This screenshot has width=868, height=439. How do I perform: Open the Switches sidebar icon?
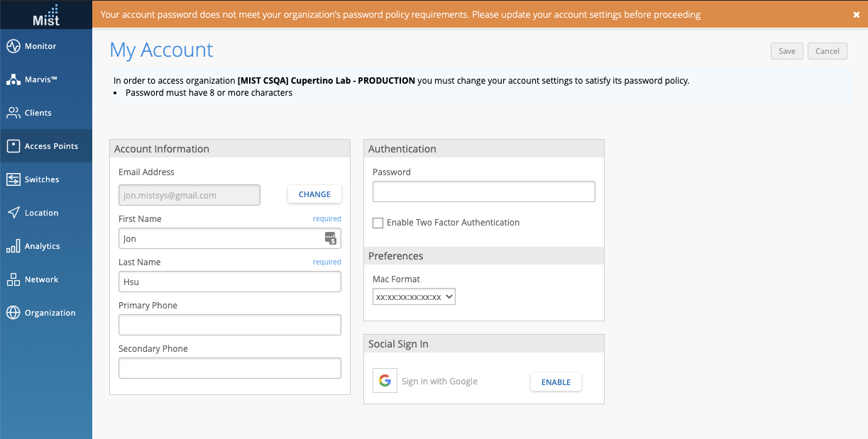13,179
